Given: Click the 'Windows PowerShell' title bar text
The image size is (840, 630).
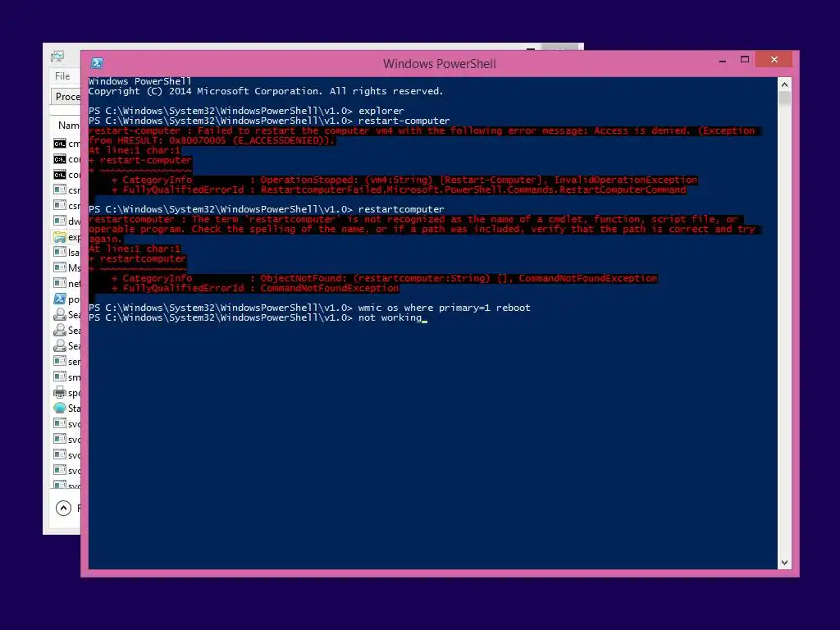Looking at the screenshot, I should click(x=440, y=64).
